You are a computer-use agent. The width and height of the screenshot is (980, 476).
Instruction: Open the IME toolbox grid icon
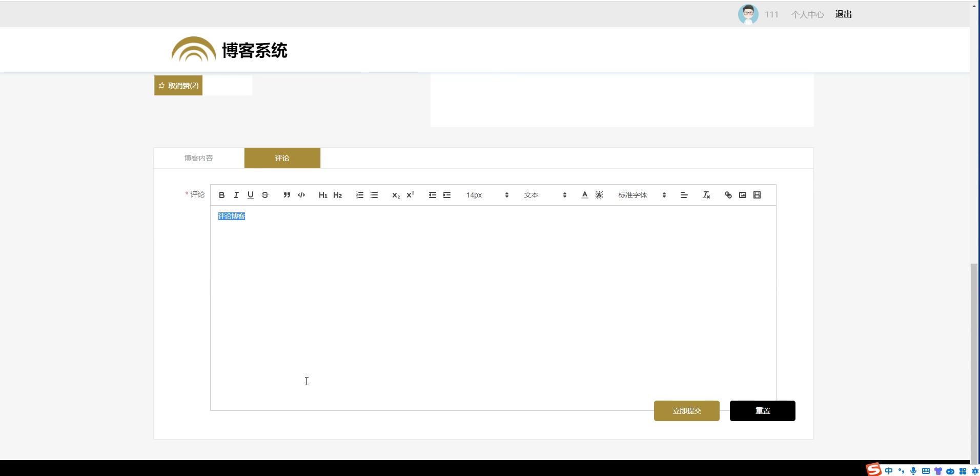963,471
